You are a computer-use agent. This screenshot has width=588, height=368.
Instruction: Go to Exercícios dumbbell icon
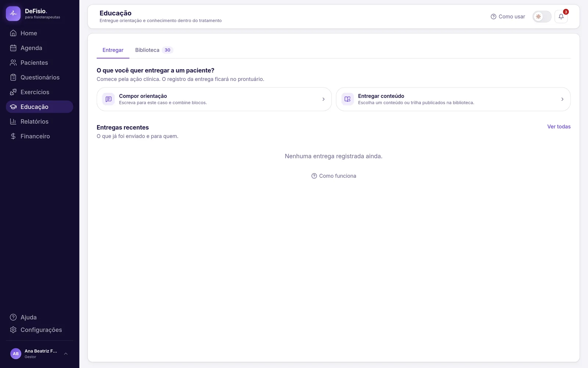(x=13, y=92)
